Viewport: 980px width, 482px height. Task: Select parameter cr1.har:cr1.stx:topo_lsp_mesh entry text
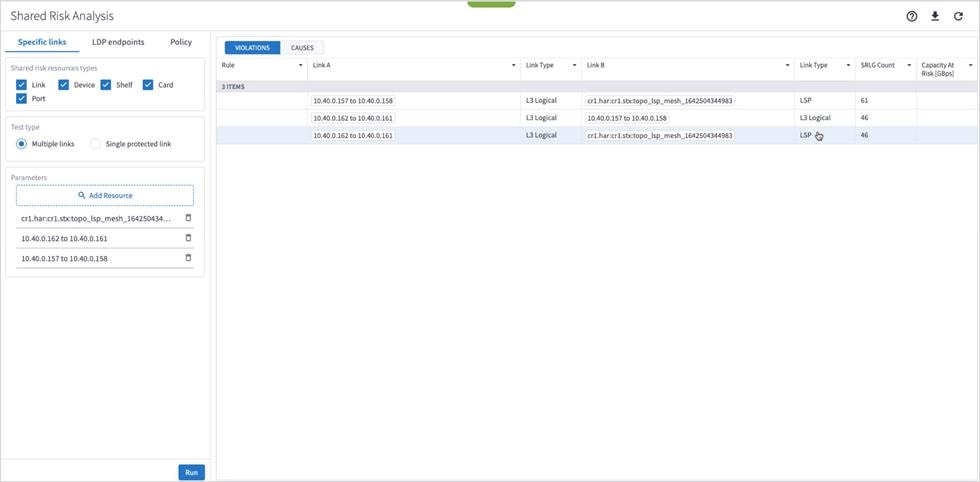point(96,218)
